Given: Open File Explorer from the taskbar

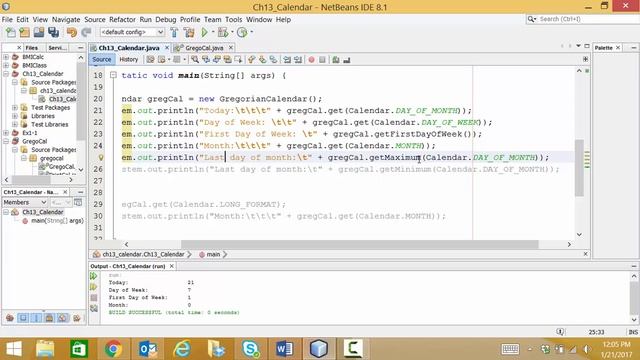Looking at the screenshot, I should pos(45,349).
